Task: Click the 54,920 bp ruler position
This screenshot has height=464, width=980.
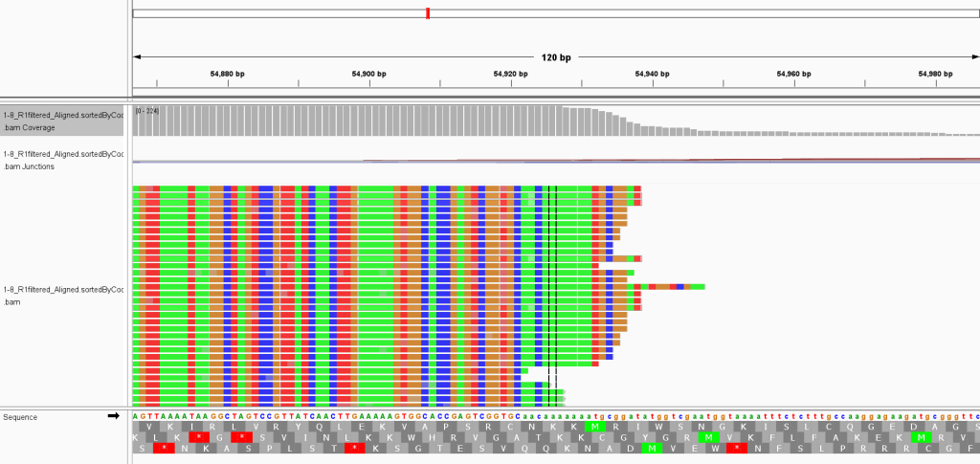Action: point(510,74)
